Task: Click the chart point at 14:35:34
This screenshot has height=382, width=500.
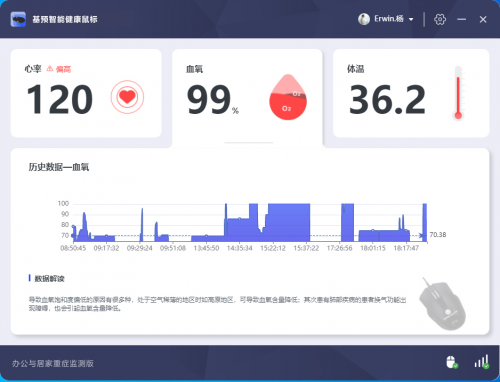Action: click(240, 219)
